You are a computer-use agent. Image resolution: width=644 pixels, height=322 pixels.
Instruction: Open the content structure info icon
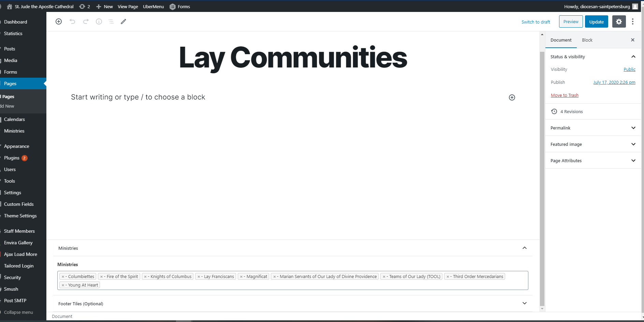(x=99, y=21)
